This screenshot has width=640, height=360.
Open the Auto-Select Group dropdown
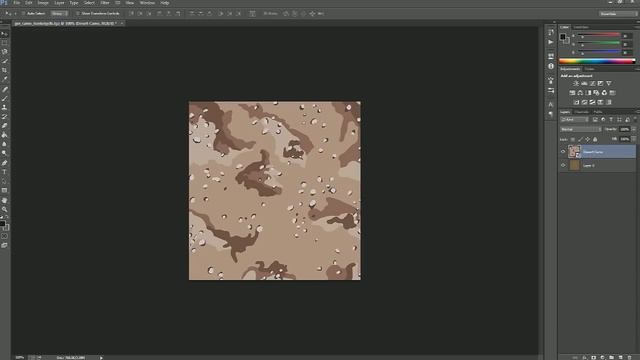pyautogui.click(x=59, y=13)
